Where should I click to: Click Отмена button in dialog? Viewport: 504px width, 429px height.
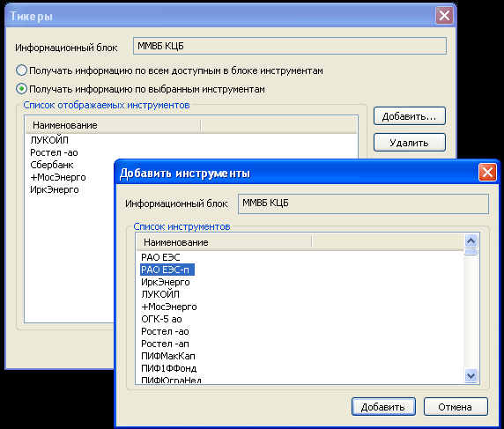456,407
